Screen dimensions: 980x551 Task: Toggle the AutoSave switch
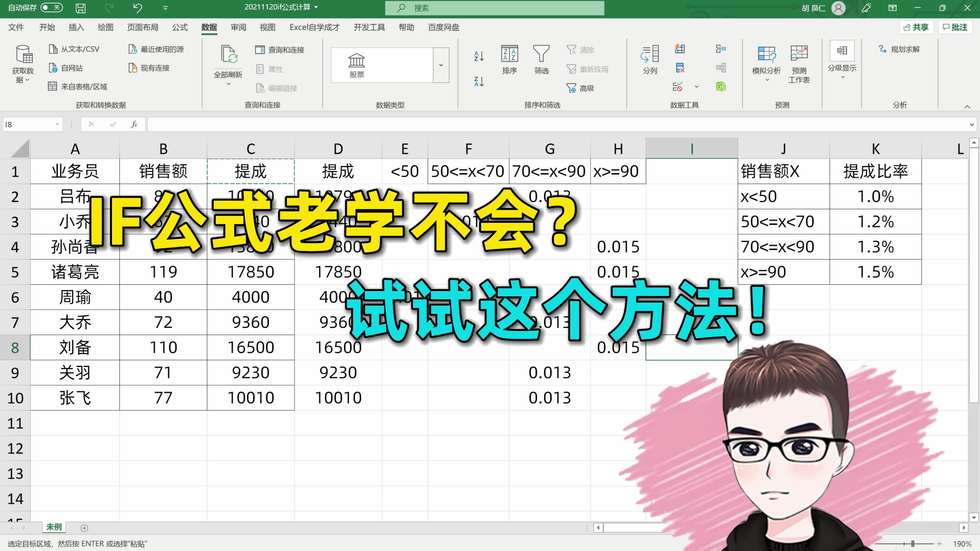coord(51,8)
